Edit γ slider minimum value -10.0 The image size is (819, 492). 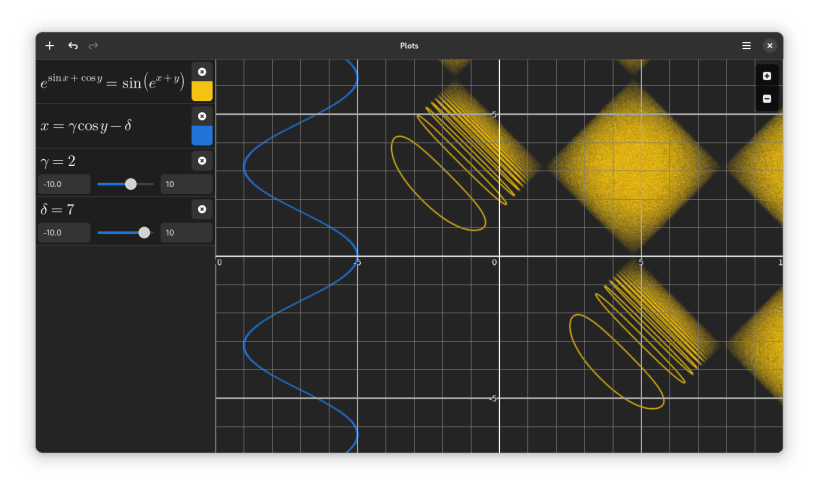64,184
